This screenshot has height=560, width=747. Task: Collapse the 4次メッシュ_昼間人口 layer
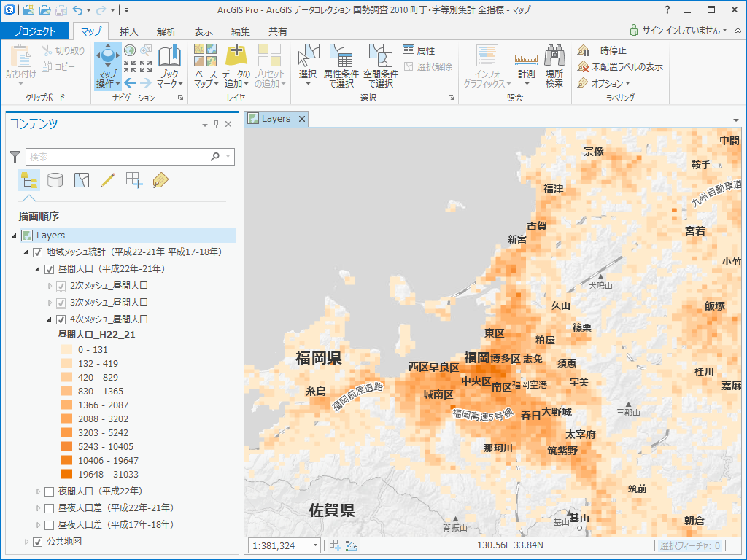point(50,319)
